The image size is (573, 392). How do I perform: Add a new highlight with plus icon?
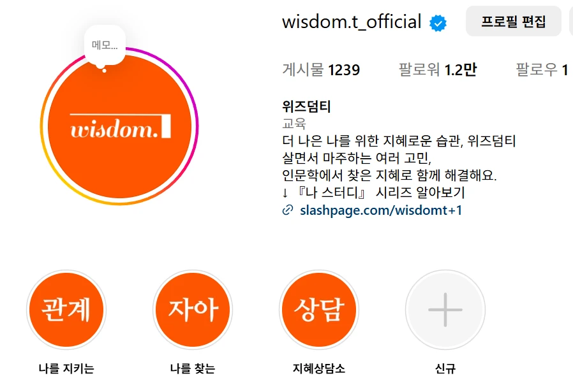[445, 310]
